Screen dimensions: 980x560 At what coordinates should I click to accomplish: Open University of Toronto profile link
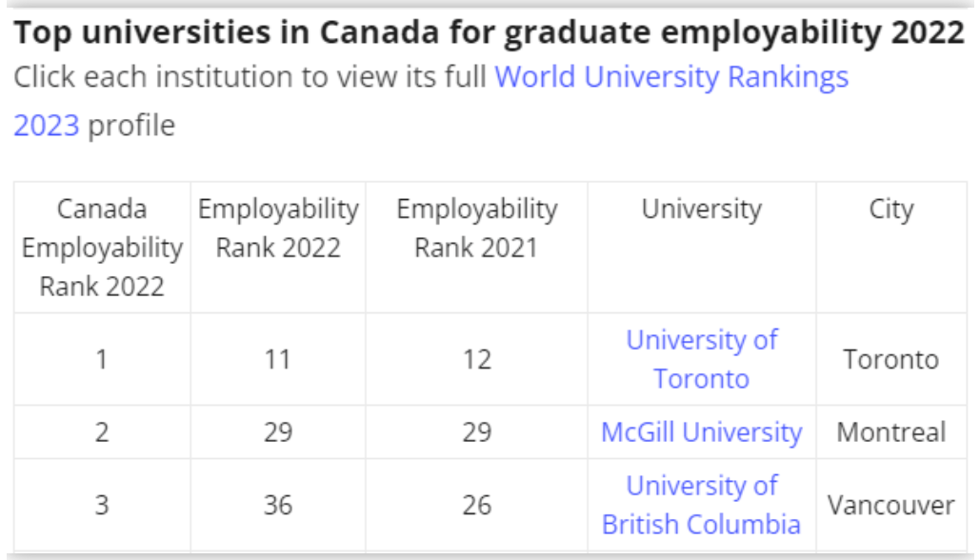pyautogui.click(x=701, y=359)
